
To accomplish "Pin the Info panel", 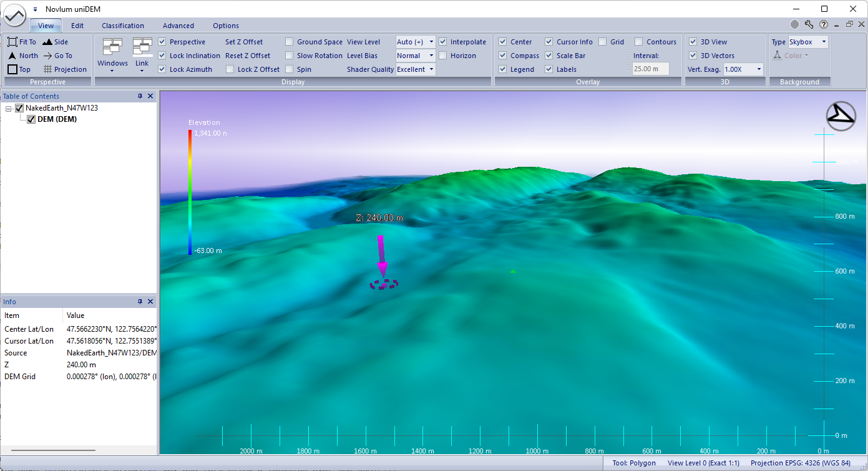I will (x=140, y=302).
